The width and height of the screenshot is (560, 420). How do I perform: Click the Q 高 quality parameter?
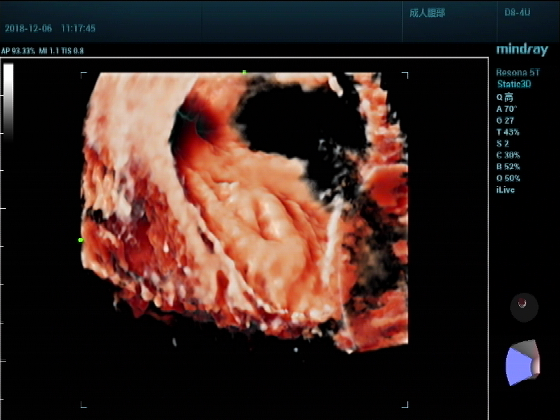click(x=505, y=97)
